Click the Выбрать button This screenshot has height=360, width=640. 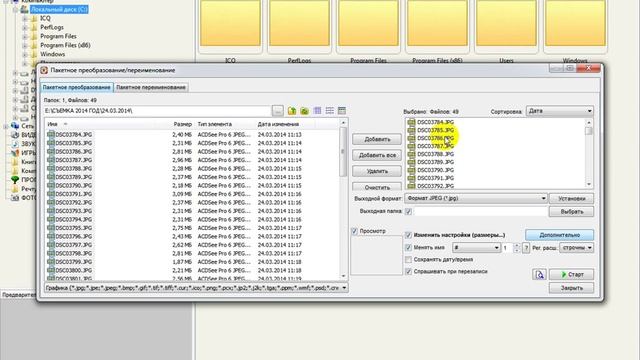pyautogui.click(x=571, y=211)
